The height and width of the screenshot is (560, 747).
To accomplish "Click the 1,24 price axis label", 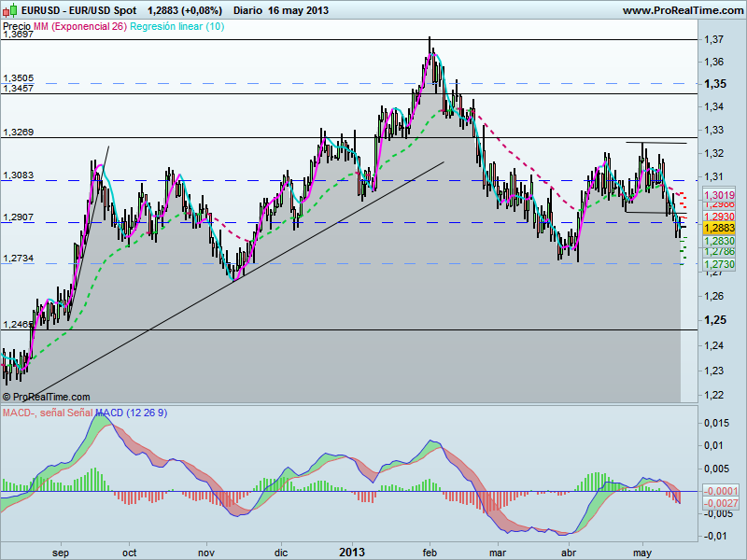I will tap(714, 345).
